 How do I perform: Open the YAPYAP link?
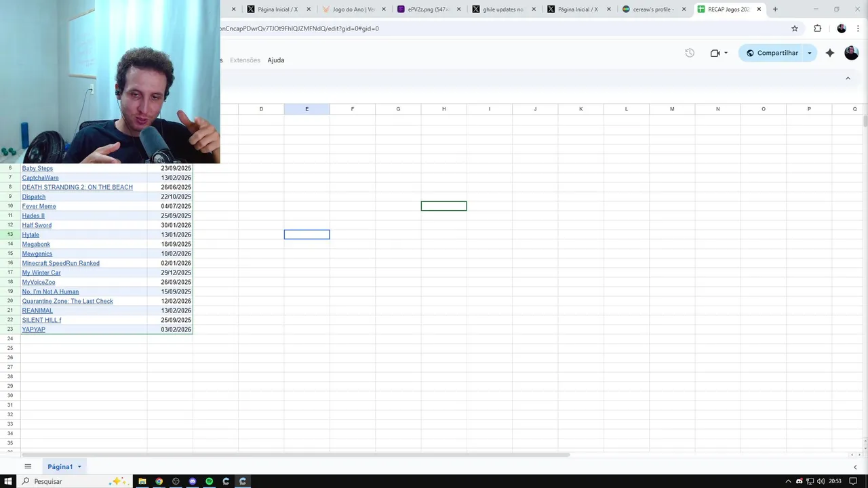pyautogui.click(x=33, y=329)
